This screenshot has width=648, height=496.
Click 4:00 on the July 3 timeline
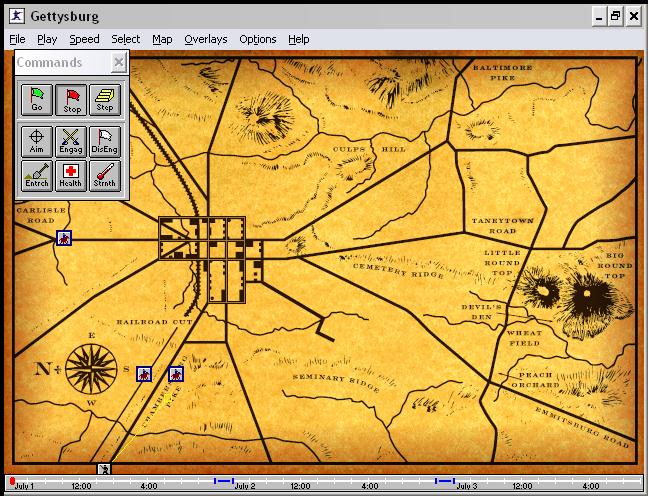coord(591,486)
